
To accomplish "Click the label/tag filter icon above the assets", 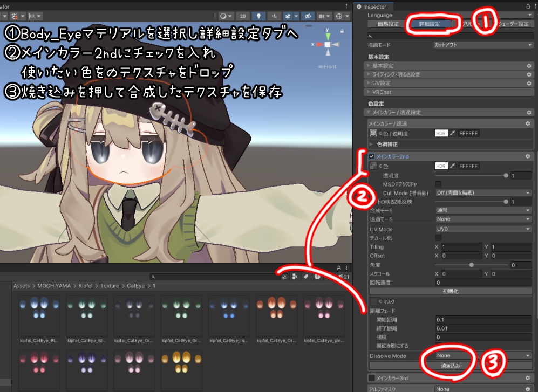I will [x=307, y=276].
